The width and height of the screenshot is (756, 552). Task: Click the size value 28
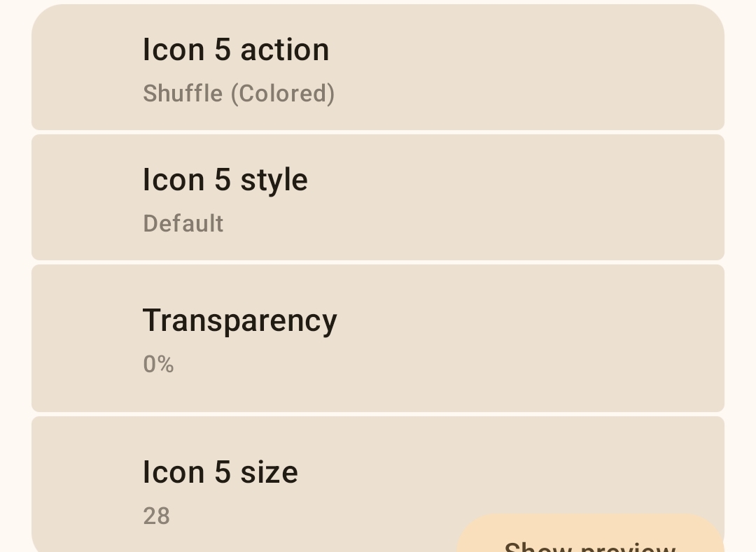tap(156, 516)
